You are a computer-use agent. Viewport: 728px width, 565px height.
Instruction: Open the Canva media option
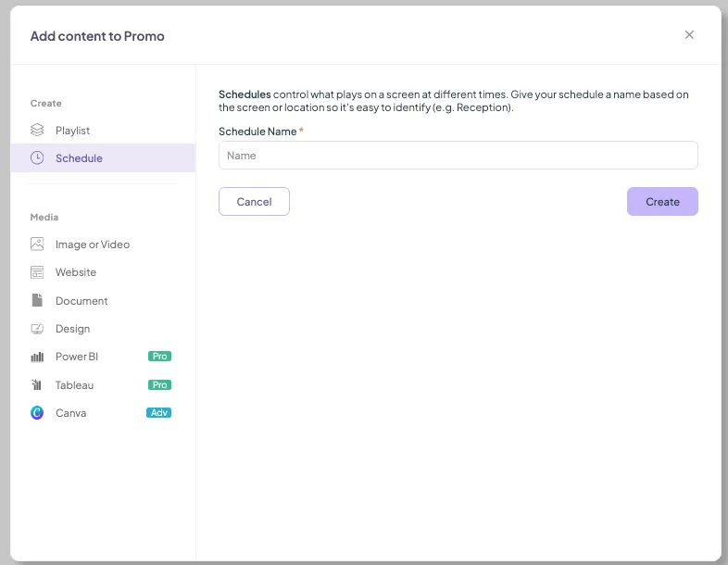pyautogui.click(x=103, y=413)
